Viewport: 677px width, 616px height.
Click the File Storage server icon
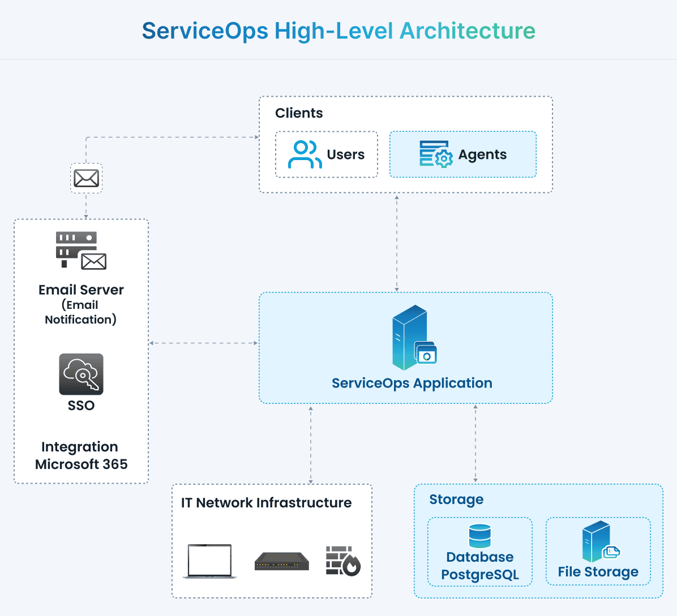click(595, 541)
